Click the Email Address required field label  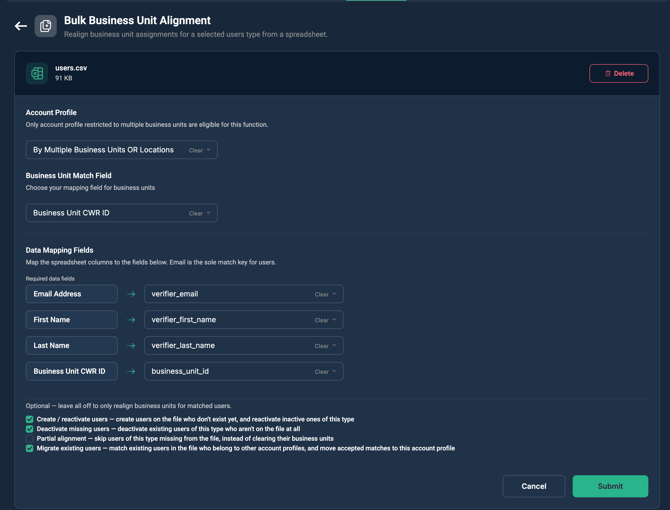point(71,294)
